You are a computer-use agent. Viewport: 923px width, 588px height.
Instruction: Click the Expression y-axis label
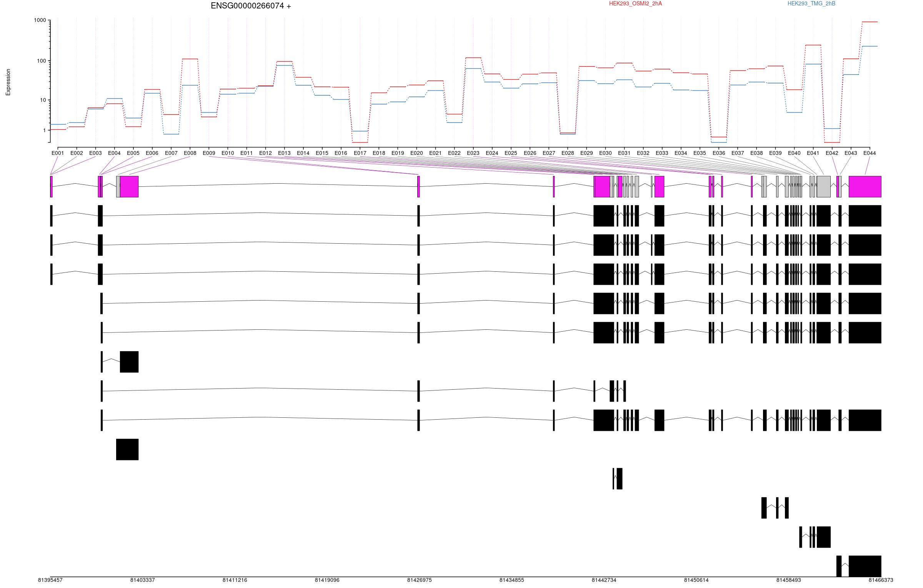8,82
